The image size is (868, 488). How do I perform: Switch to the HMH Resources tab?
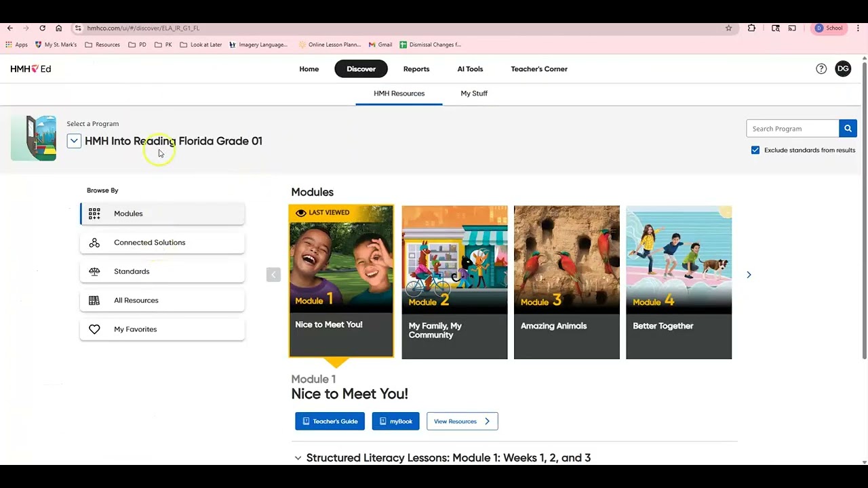[x=399, y=94]
